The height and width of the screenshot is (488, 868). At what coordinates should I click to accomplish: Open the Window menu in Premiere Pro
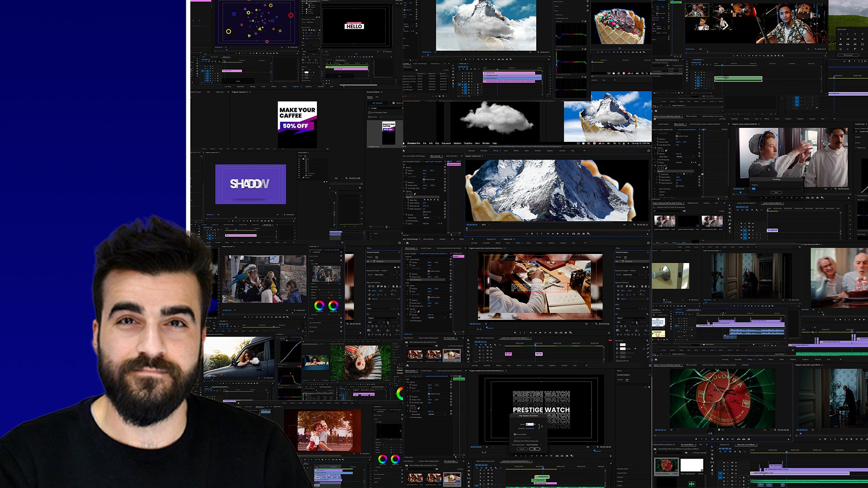coord(486,143)
